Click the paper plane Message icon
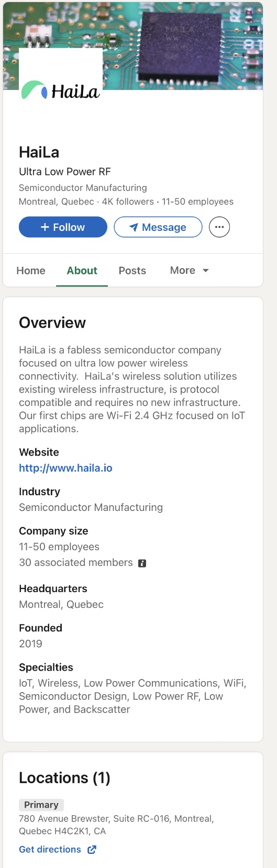This screenshot has height=868, width=277. pyautogui.click(x=134, y=227)
